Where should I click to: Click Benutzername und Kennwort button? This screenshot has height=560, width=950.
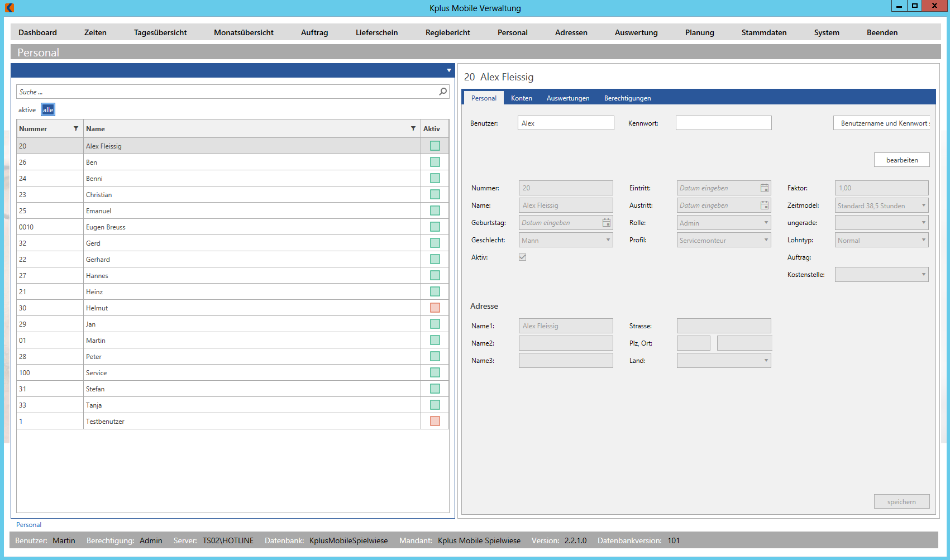882,123
